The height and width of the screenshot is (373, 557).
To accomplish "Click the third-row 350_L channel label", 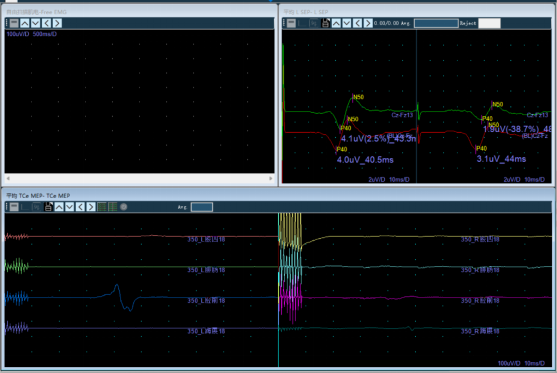I will pos(206,301).
